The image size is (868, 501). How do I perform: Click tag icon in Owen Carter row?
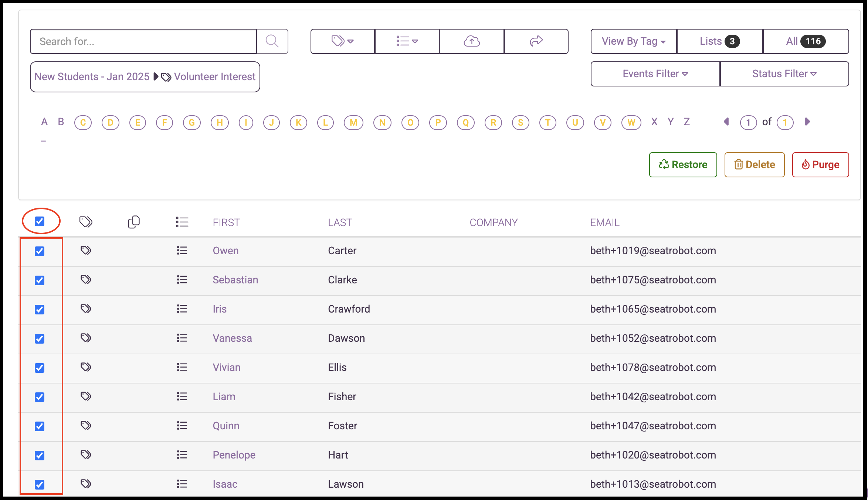pos(86,250)
